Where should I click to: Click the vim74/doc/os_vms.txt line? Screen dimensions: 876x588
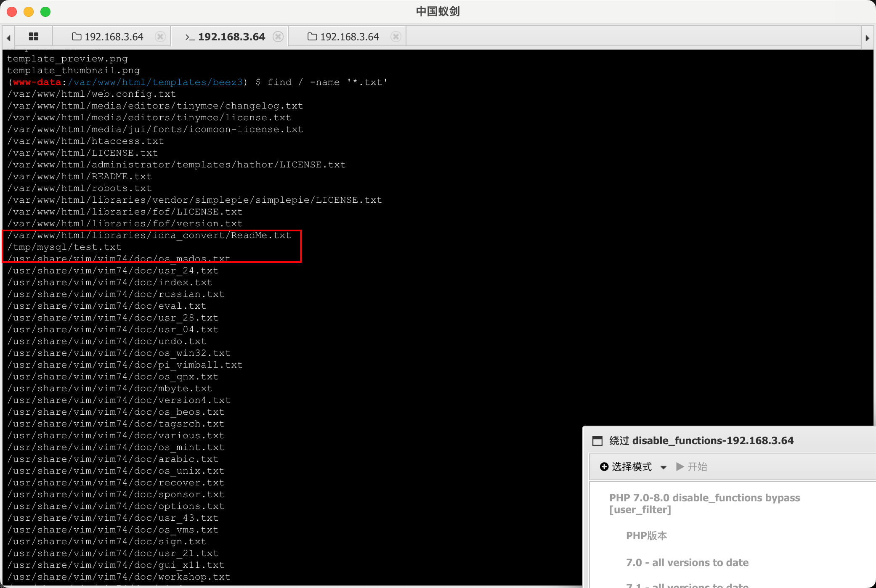click(113, 530)
